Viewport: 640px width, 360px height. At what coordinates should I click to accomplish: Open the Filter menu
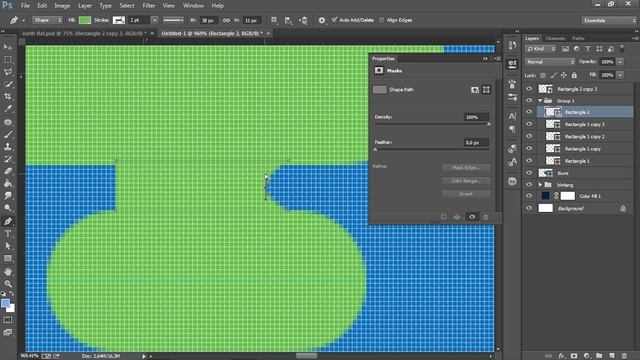point(149,6)
